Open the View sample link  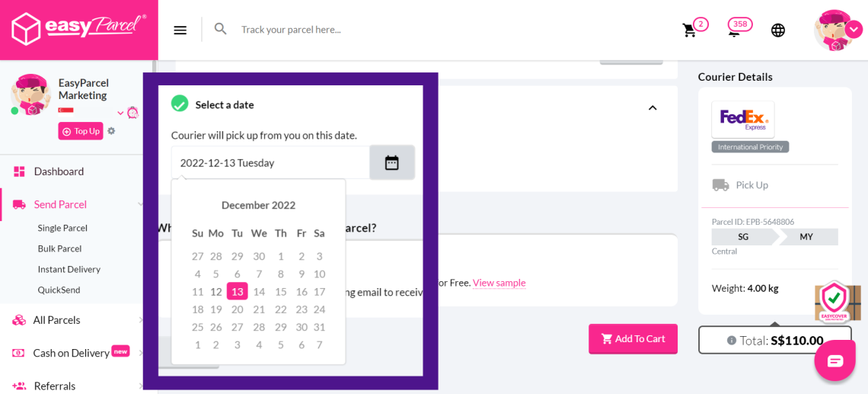[499, 283]
